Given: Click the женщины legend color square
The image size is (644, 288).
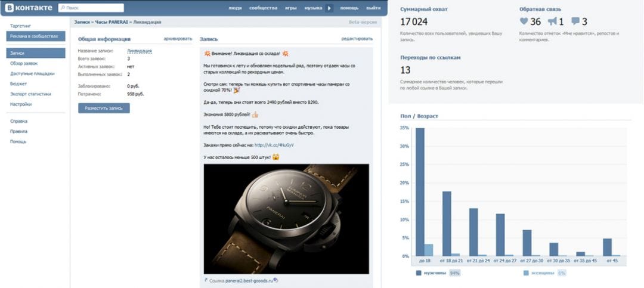Looking at the screenshot, I should pos(526,273).
